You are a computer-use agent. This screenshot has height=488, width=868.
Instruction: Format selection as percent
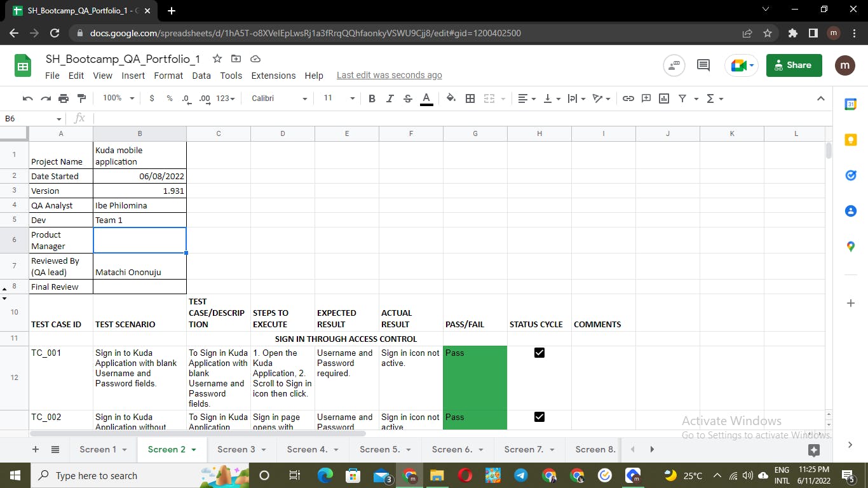pos(170,98)
